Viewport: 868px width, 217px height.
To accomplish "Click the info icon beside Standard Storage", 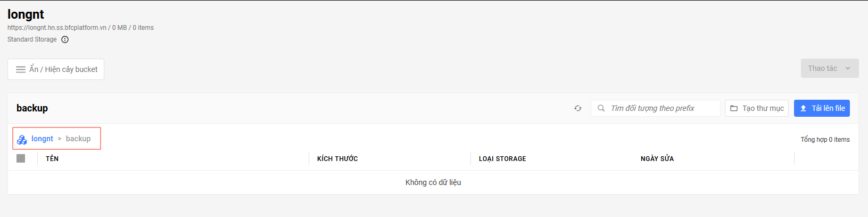I will pyautogui.click(x=65, y=39).
